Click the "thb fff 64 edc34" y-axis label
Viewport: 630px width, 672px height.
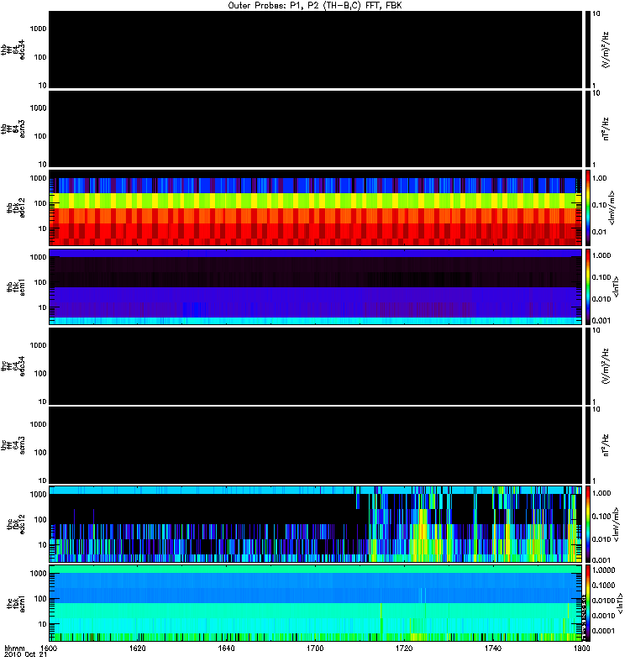click(13, 50)
